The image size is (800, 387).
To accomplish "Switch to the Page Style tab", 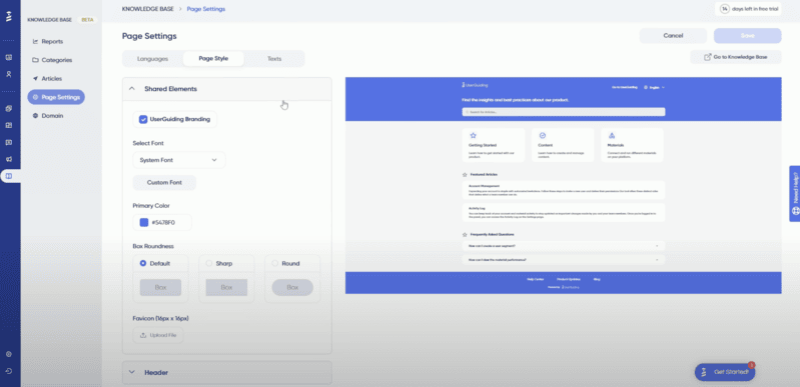I will (213, 59).
